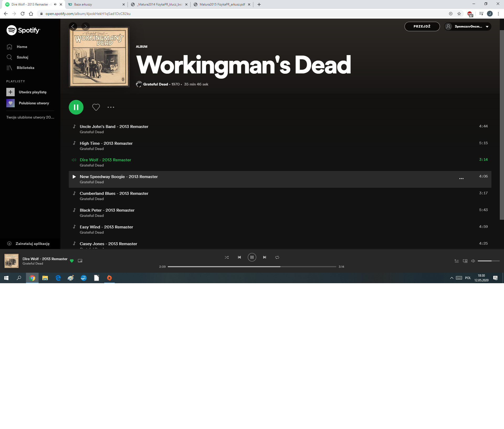Open the user account dropdown
The width and height of the screenshot is (504, 429).
(x=468, y=26)
